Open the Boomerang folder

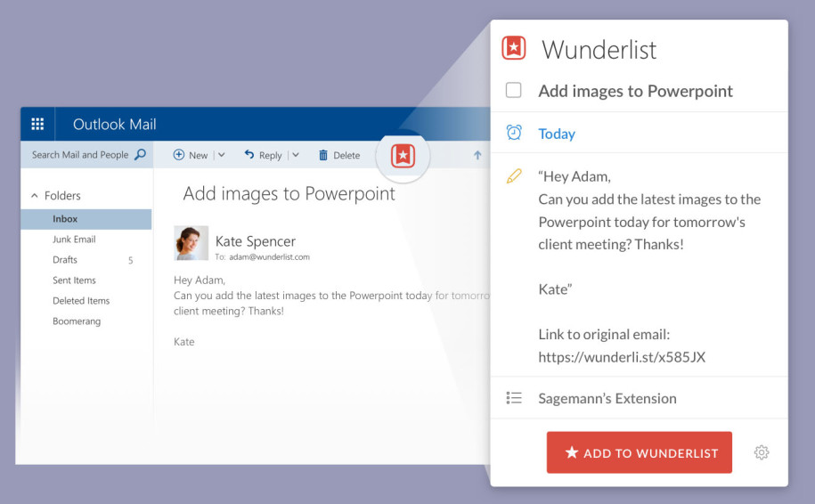tap(77, 321)
